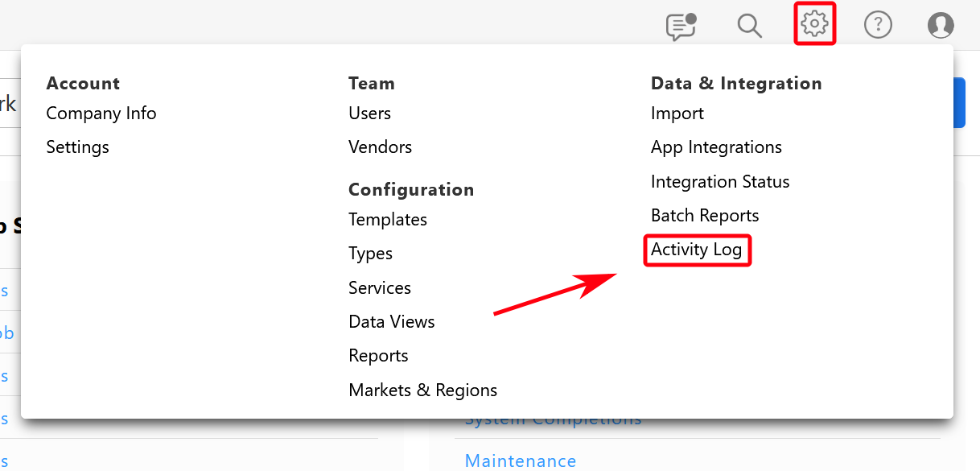Open Company Info under Account
The width and height of the screenshot is (980, 471).
(x=101, y=114)
